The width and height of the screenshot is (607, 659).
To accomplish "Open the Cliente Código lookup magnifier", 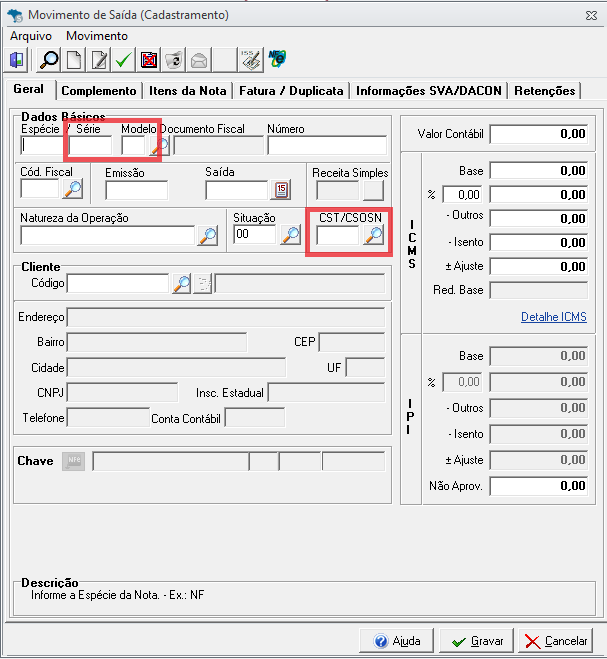I will pos(182,284).
